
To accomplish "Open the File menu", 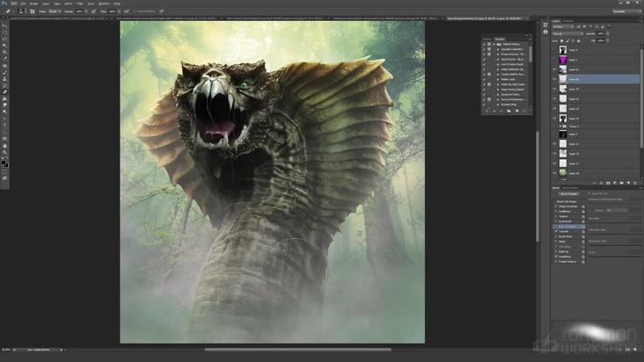I will pos(14,4).
